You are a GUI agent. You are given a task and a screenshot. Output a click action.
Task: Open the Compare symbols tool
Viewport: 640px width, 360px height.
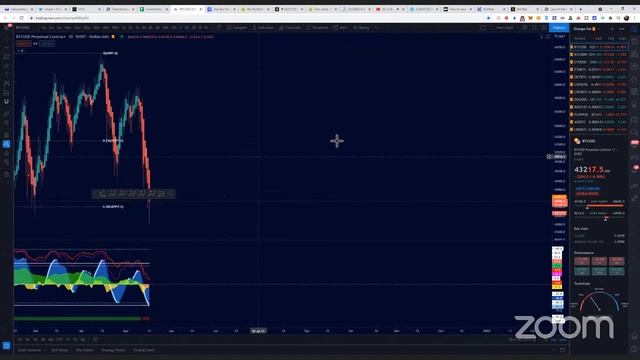point(237,27)
